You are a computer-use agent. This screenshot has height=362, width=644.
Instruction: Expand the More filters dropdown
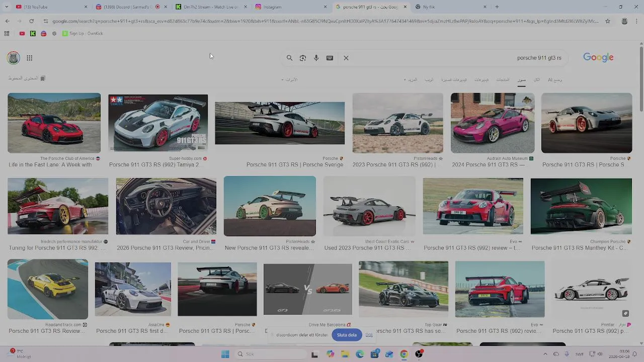(410, 79)
